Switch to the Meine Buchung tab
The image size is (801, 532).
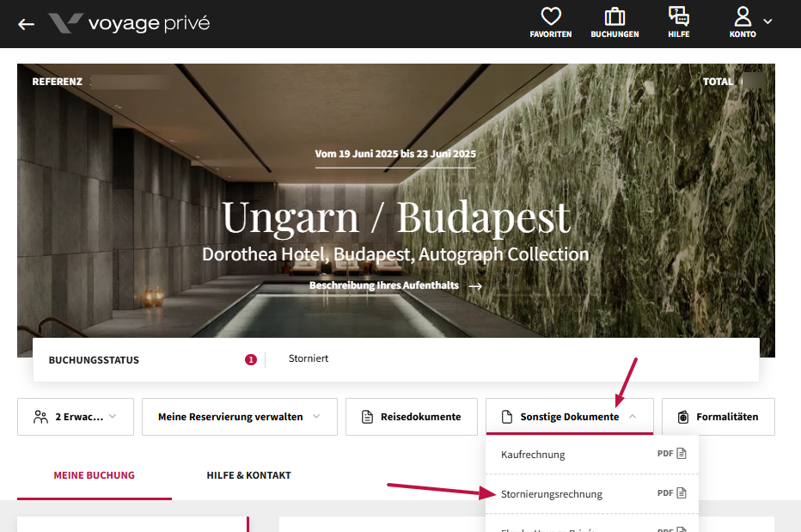[x=95, y=475]
